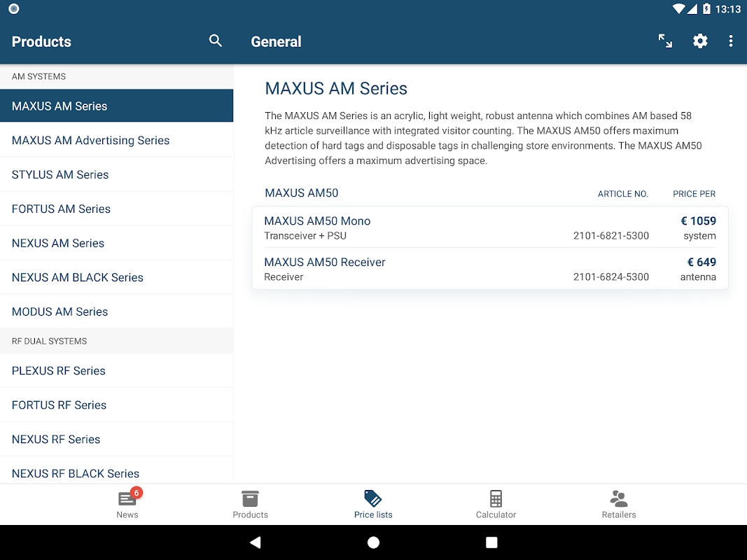Open STYLUS AM Series

click(117, 174)
